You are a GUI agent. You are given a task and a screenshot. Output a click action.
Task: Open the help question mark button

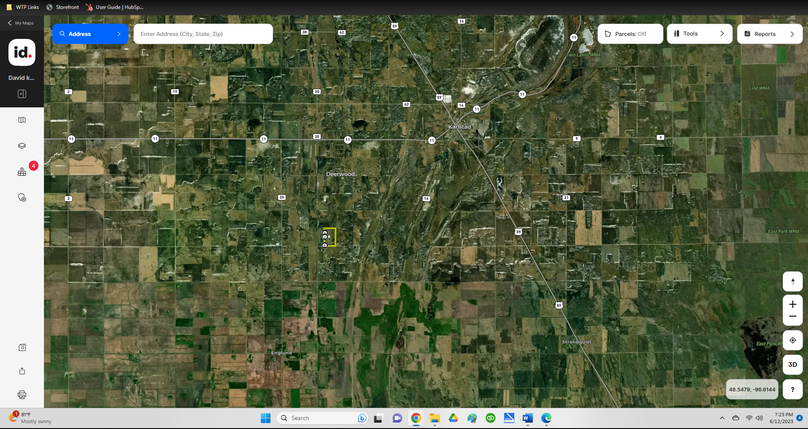[x=792, y=389]
